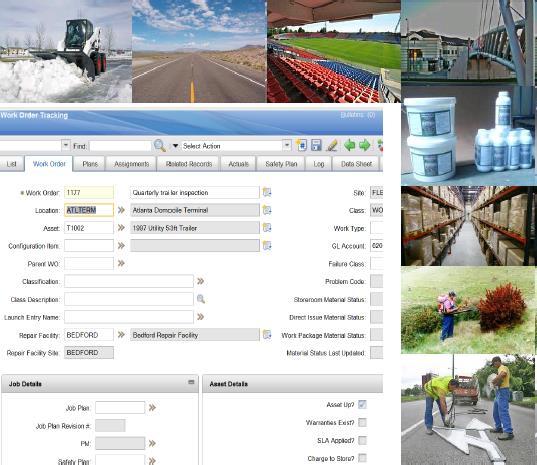Open the Data Sheet tab
The image size is (537, 465).
[x=356, y=164]
